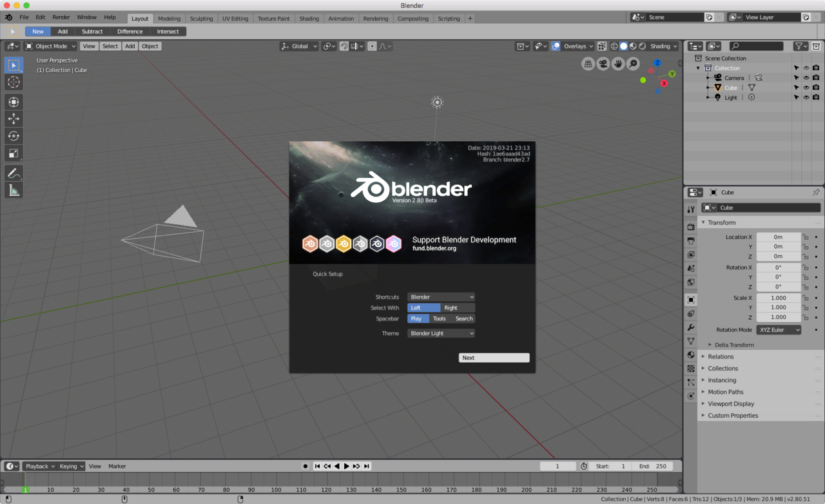Collapse the Collection tree in outliner

[697, 68]
